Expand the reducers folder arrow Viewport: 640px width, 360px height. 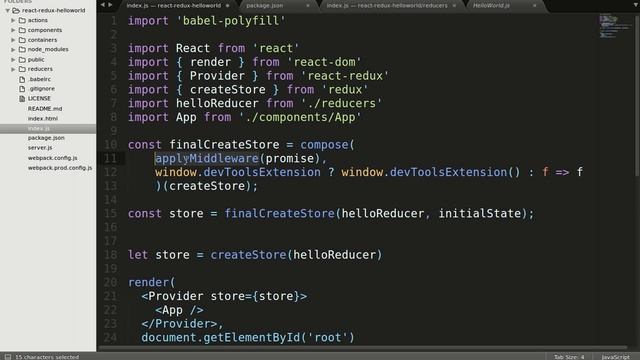[x=13, y=69]
